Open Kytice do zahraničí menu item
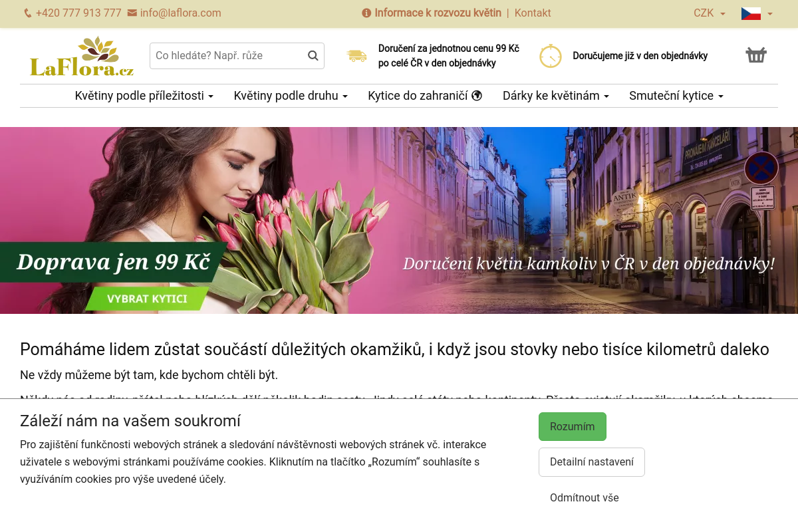 tap(425, 96)
